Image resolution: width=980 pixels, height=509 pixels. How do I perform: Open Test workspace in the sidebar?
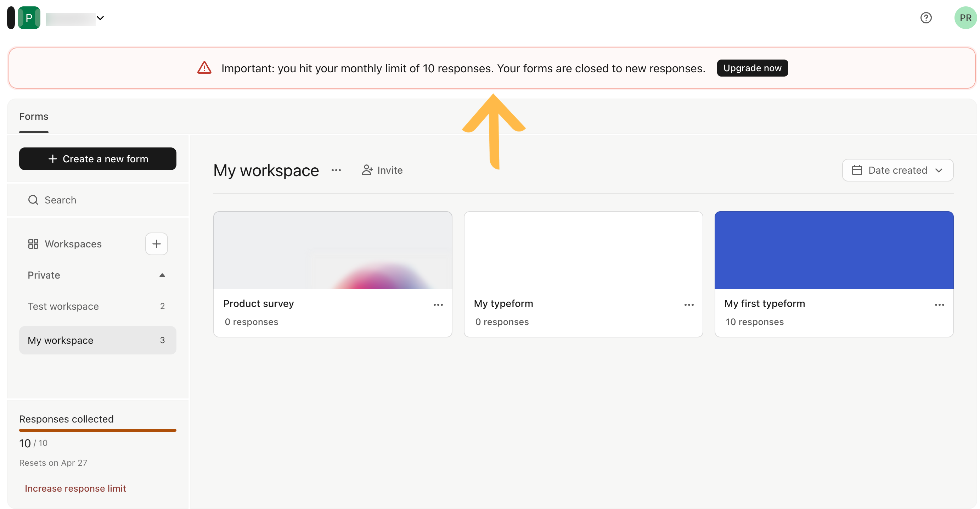coord(98,307)
